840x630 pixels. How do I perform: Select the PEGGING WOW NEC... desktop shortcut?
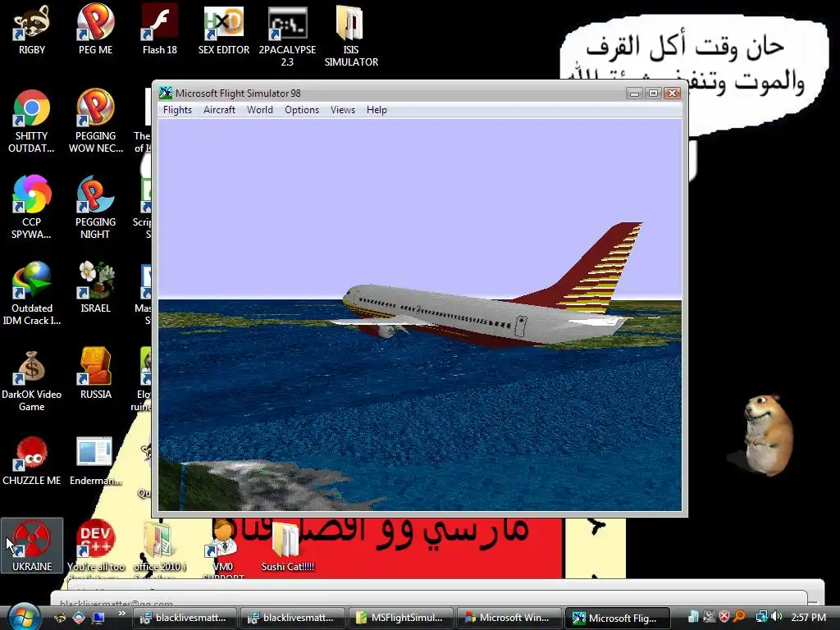coord(95,121)
